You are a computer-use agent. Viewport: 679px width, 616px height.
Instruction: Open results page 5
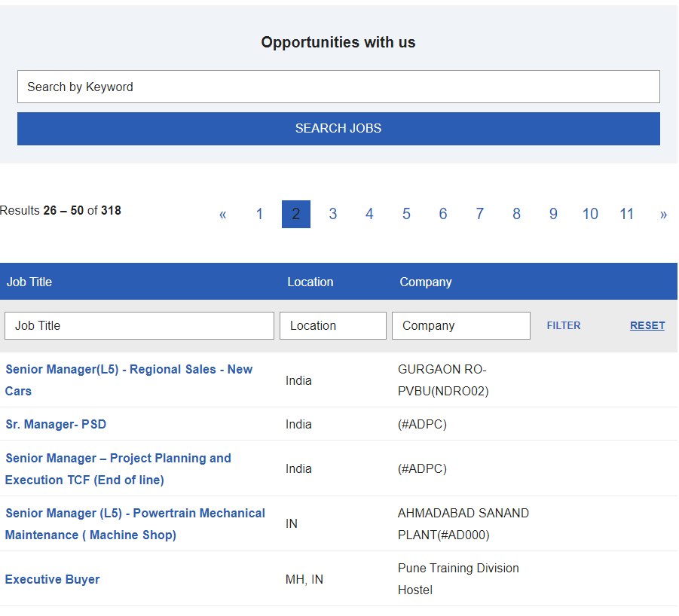tap(406, 214)
